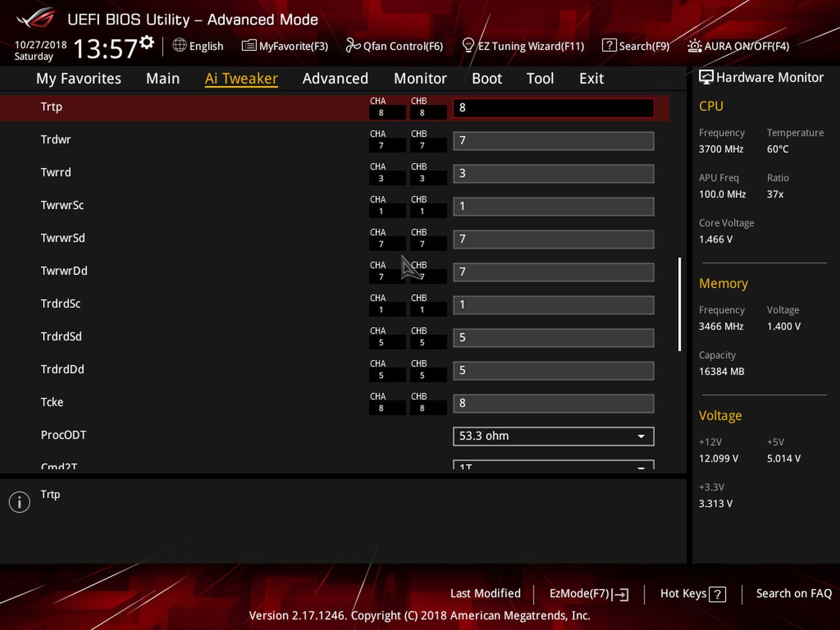Click APU Freq value 100.0 MHz
Image resolution: width=840 pixels, height=630 pixels.
(x=722, y=194)
